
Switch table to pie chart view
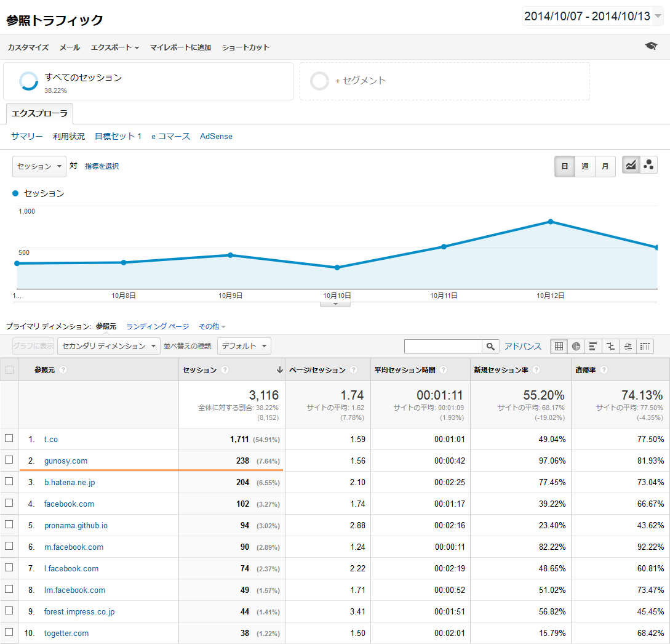(x=576, y=346)
